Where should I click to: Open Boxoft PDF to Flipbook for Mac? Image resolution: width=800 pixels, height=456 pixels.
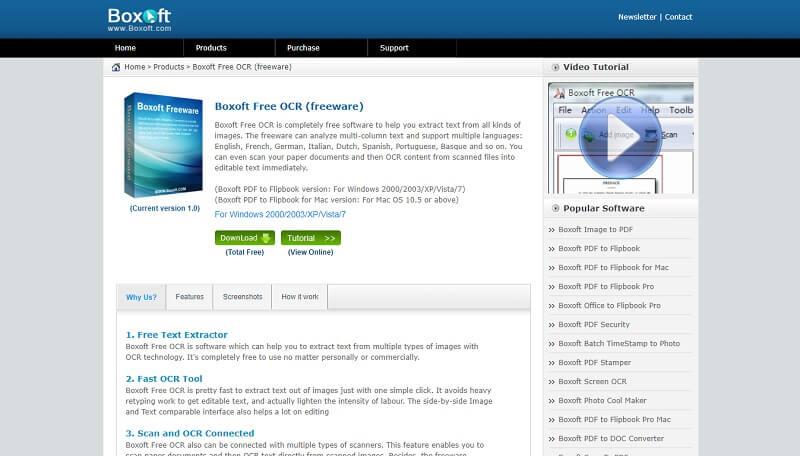pyautogui.click(x=613, y=267)
